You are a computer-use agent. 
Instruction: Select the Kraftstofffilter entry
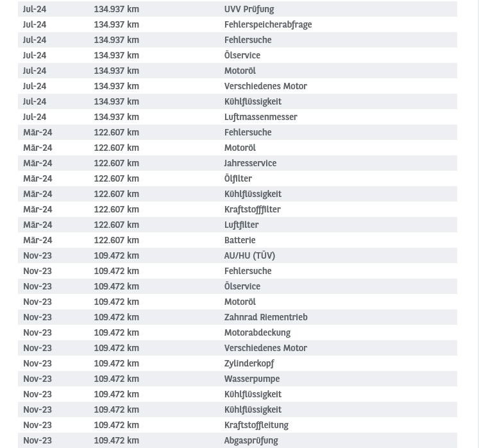pyautogui.click(x=237, y=209)
